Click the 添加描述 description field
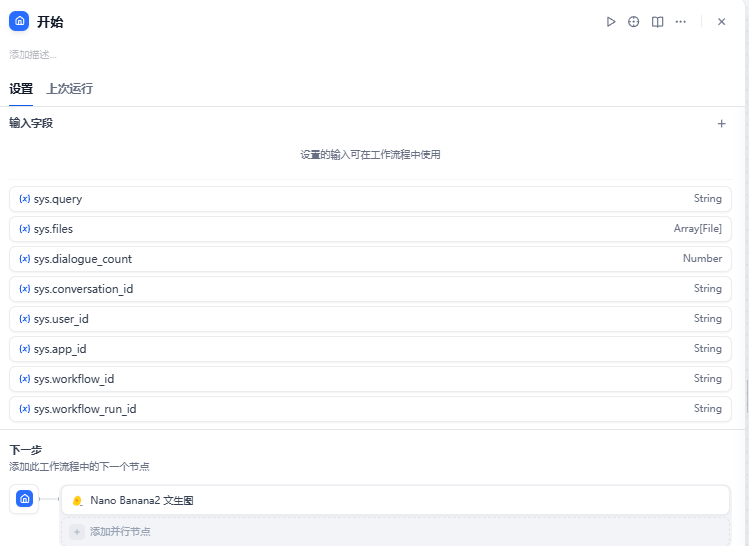The width and height of the screenshot is (749, 546). (x=32, y=55)
